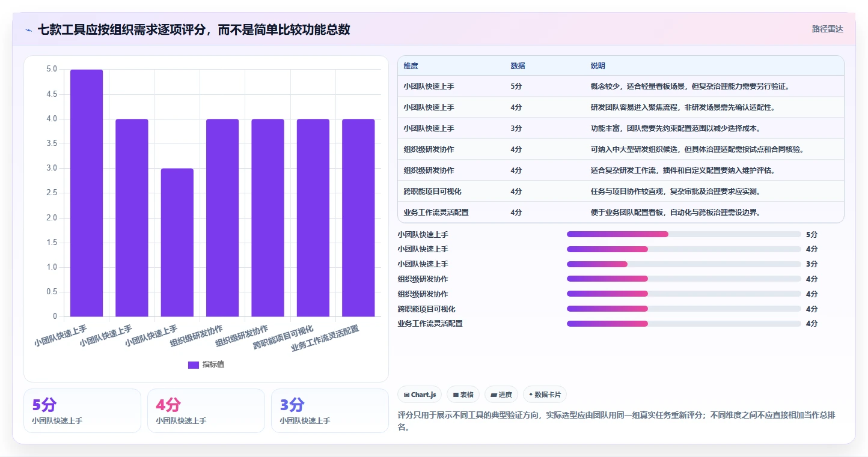Click the table cell starting 适合复杂研发工作流

pos(683,171)
